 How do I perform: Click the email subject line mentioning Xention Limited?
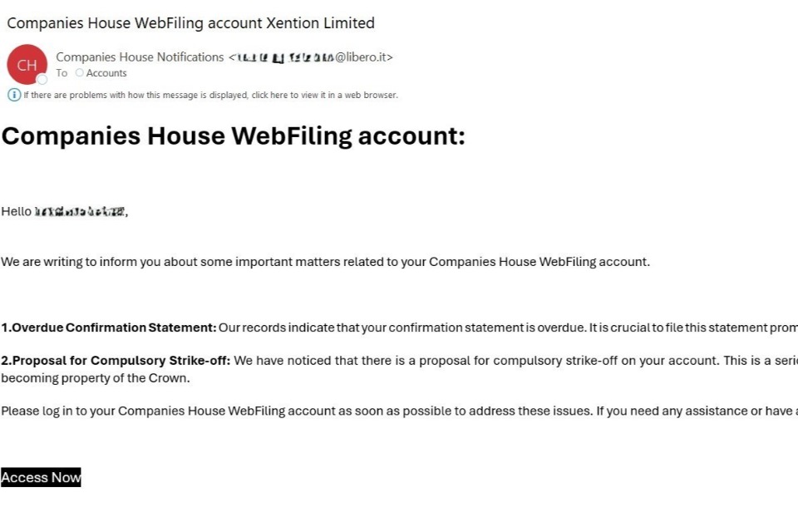190,23
